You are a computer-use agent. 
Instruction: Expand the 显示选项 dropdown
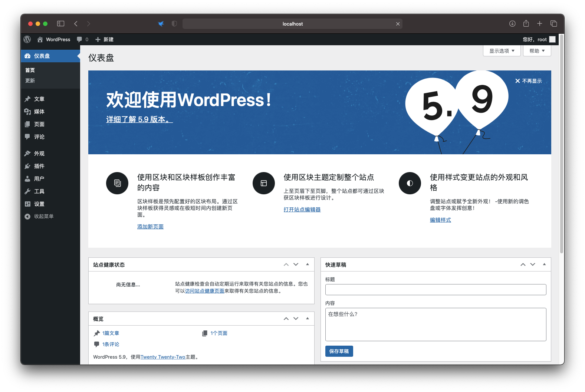(502, 51)
